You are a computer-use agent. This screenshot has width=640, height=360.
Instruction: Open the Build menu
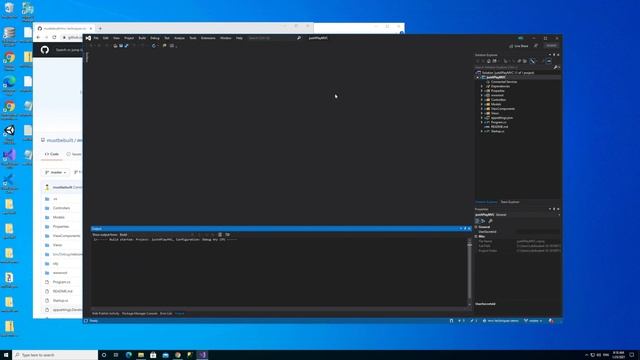pos(142,38)
